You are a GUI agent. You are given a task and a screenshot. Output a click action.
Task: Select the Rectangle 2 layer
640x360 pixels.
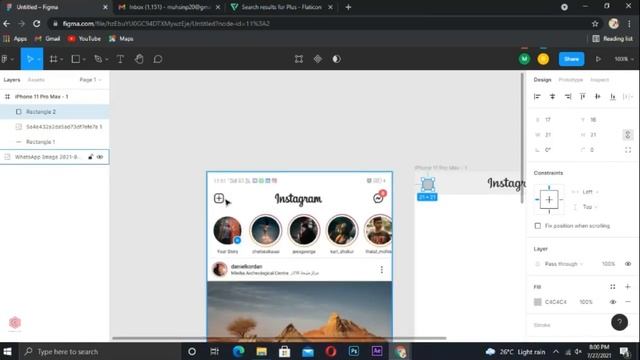(x=55, y=111)
